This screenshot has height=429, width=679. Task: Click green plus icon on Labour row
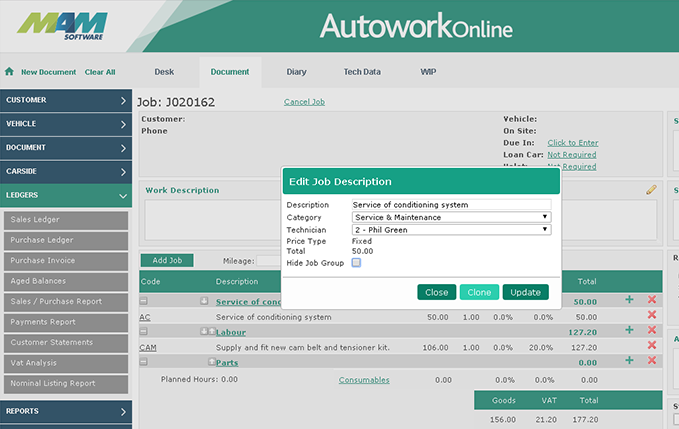point(629,330)
